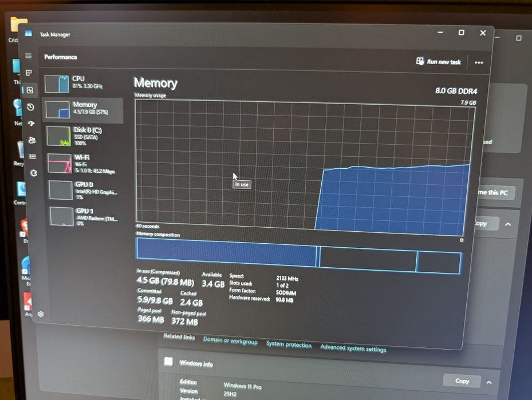Open the Services page icon in sidebar
Viewport: 532px width, 400px height.
coord(34,173)
